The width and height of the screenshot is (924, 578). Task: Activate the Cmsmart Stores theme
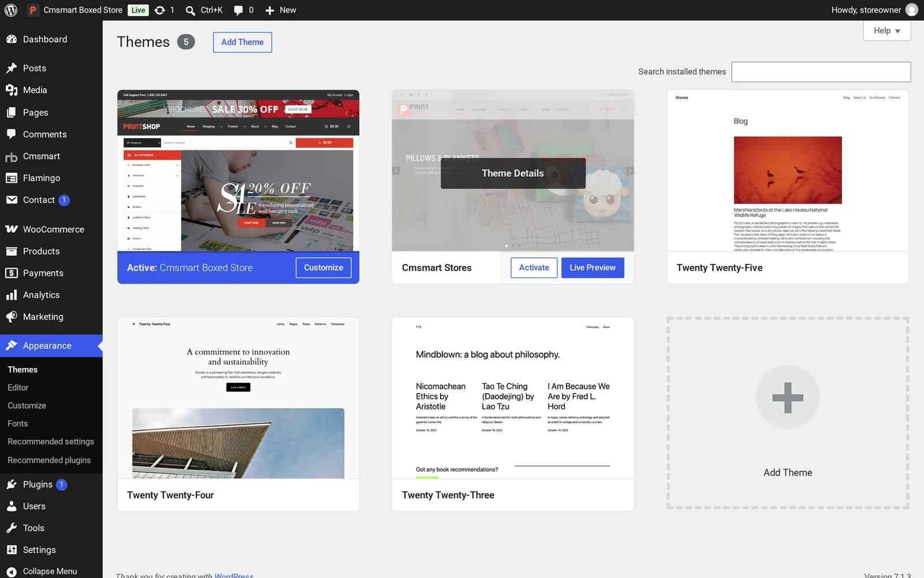(x=534, y=268)
